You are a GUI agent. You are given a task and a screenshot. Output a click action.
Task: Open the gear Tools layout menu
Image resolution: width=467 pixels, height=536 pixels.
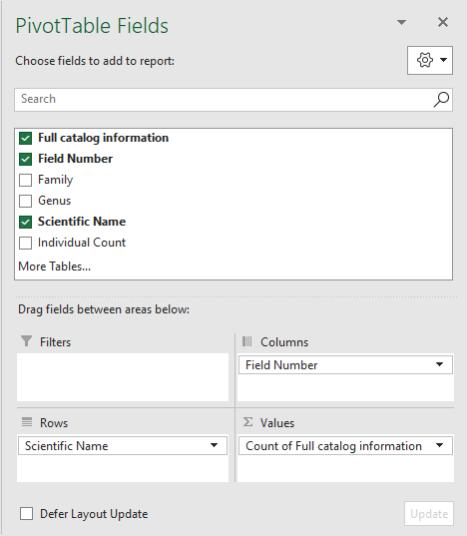click(430, 61)
